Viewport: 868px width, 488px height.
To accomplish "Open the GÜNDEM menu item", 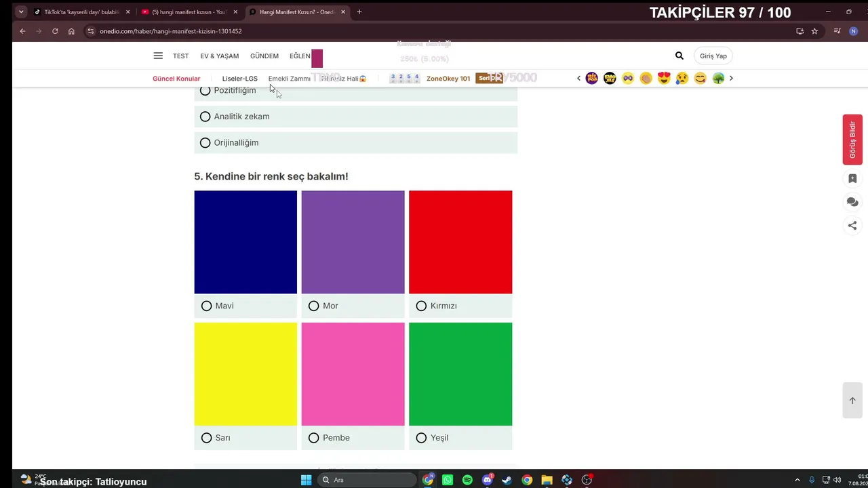I will 264,56.
